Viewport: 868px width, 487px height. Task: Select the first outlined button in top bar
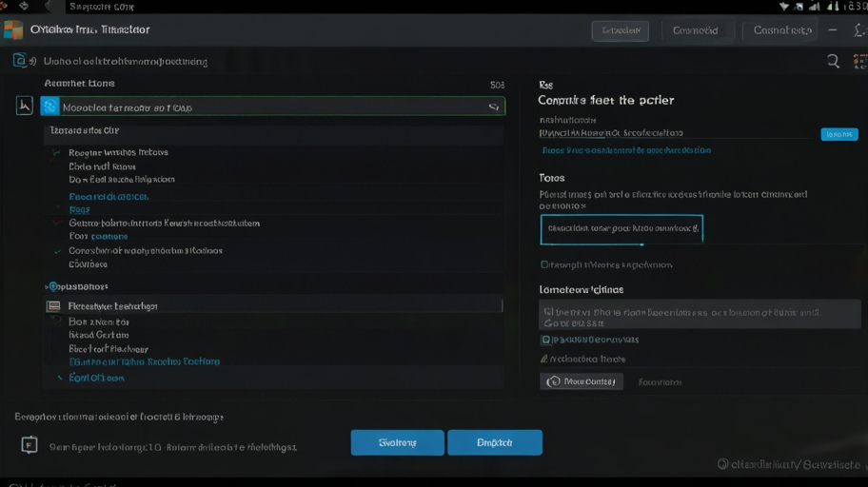(x=620, y=30)
